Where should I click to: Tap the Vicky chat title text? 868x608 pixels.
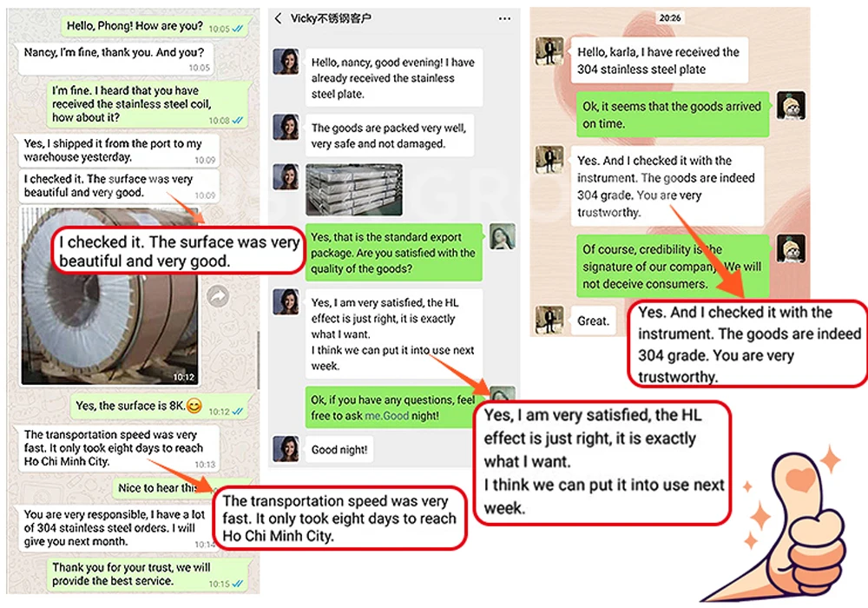pyautogui.click(x=331, y=18)
